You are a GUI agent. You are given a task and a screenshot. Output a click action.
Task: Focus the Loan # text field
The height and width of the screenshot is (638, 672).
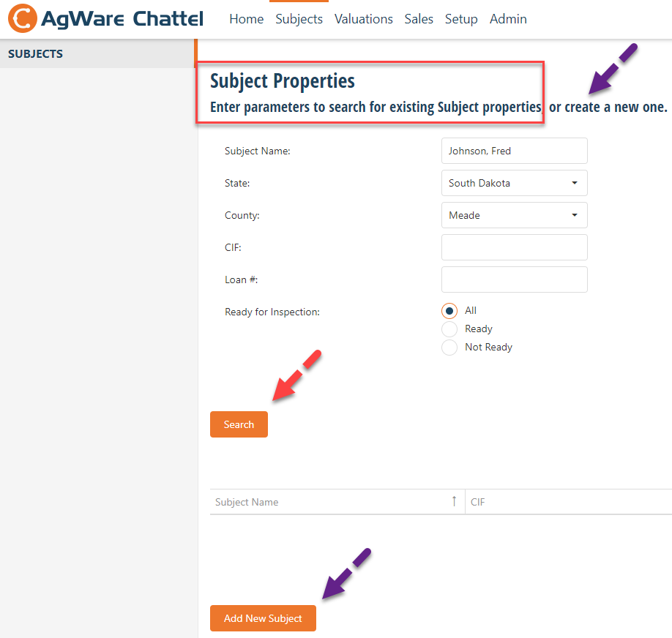pos(515,279)
